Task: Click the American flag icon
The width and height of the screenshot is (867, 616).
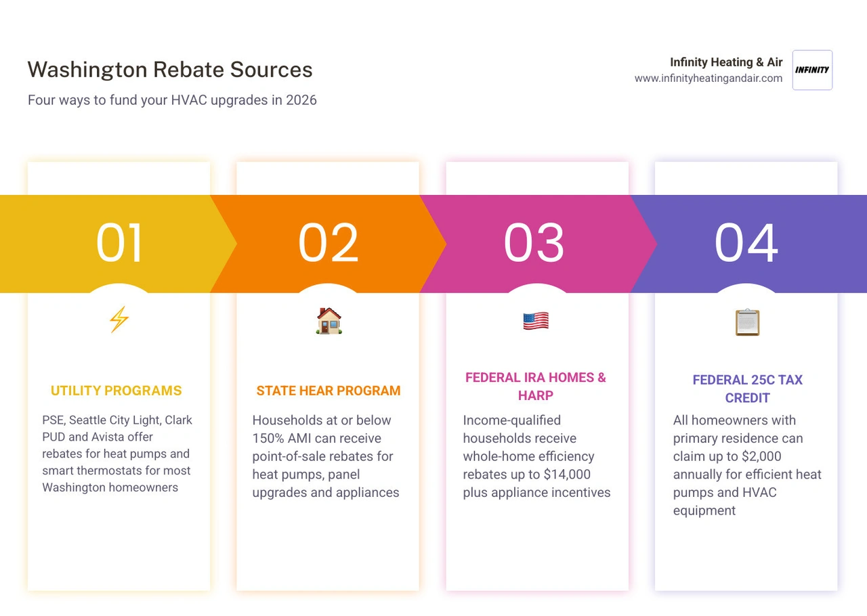Action: [536, 321]
